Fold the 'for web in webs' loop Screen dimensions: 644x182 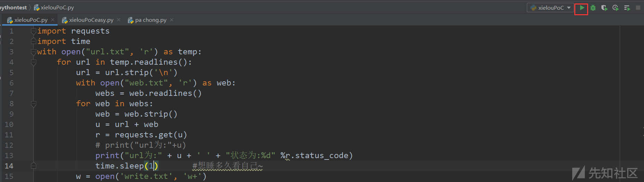tap(34, 104)
